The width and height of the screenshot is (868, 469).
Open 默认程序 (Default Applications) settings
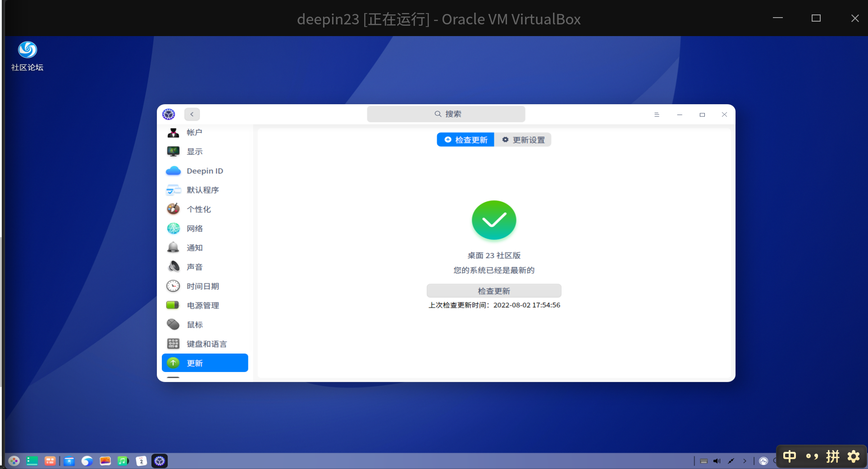click(x=205, y=190)
